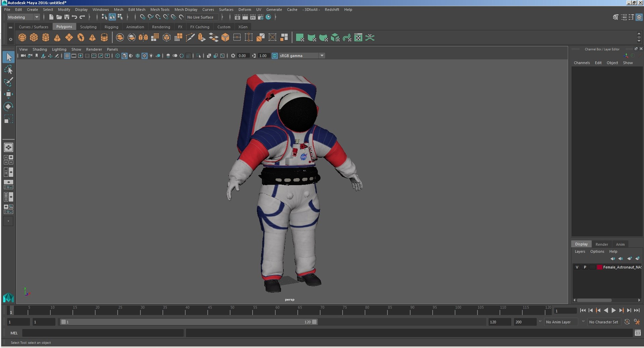Switch to the Render layer tab

pyautogui.click(x=602, y=244)
